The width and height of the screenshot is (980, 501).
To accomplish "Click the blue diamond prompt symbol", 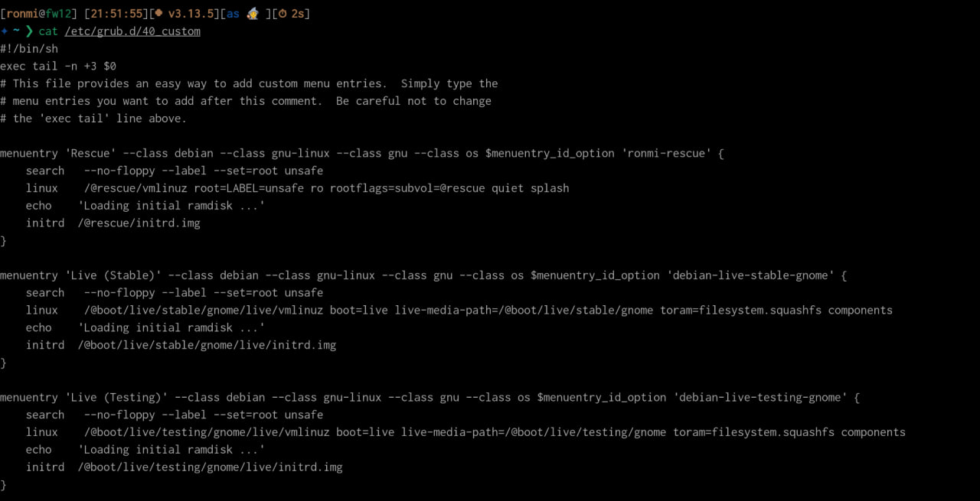I will 4,31.
